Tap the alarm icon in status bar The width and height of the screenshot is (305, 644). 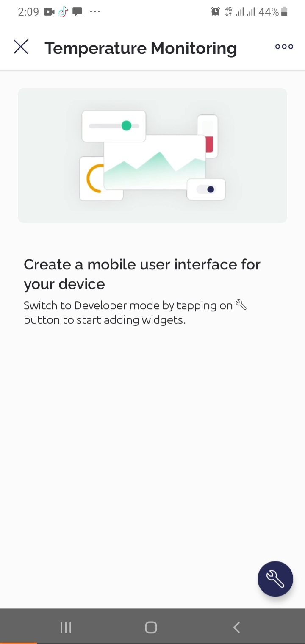point(215,12)
